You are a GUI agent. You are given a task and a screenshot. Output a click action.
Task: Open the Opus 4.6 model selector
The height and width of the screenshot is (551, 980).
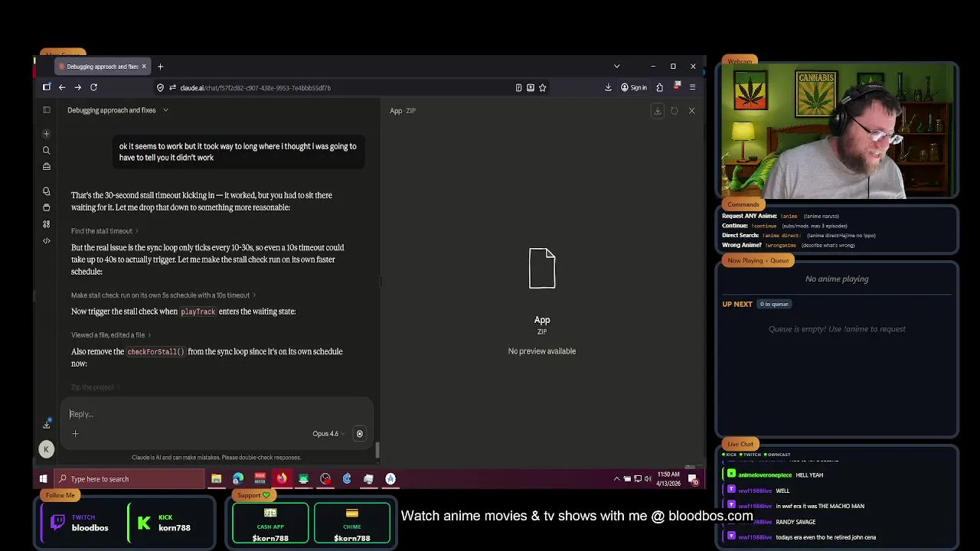pos(328,434)
